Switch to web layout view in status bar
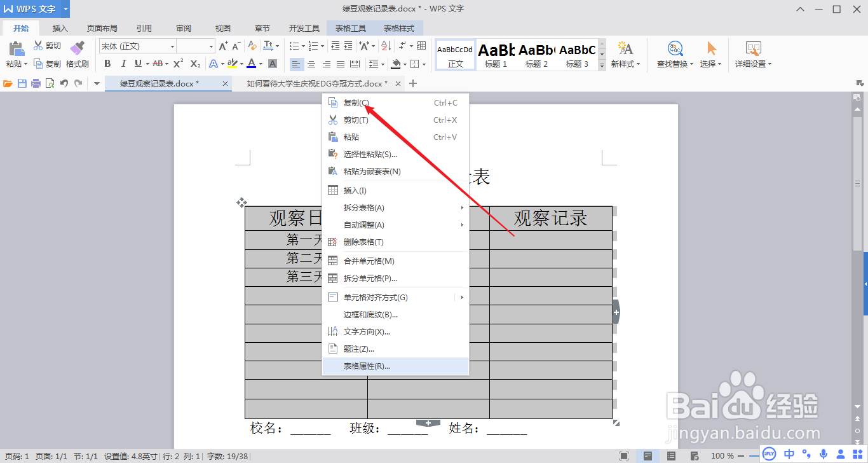Image resolution: width=868 pixels, height=463 pixels. point(695,455)
